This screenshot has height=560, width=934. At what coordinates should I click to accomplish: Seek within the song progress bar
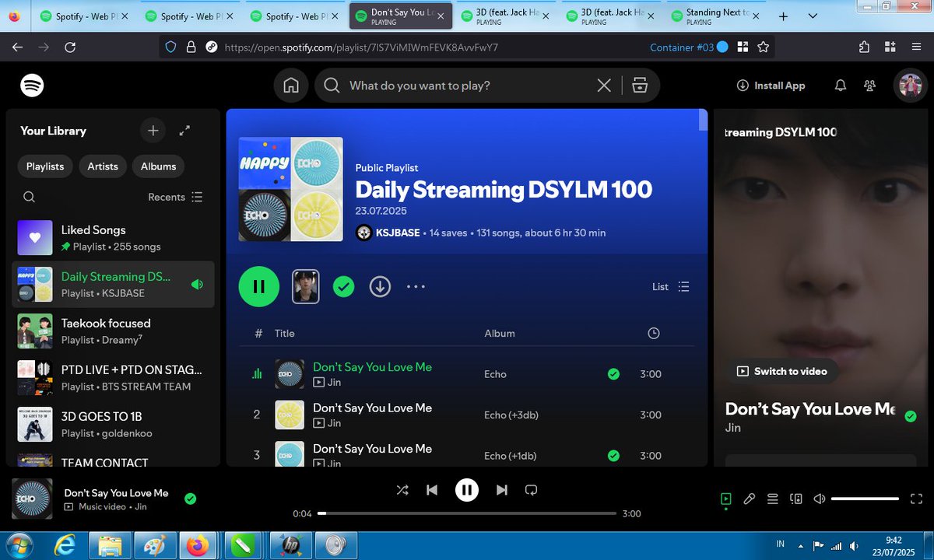[467, 513]
